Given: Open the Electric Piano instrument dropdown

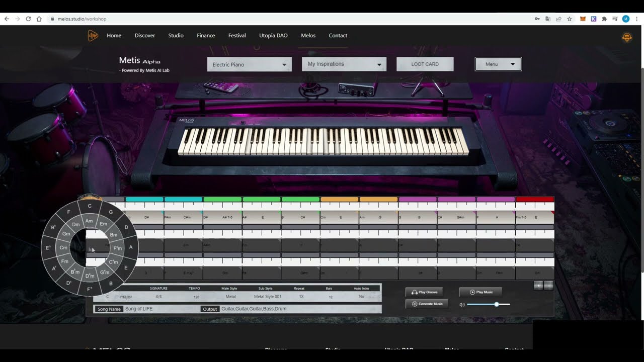Looking at the screenshot, I should point(249,64).
